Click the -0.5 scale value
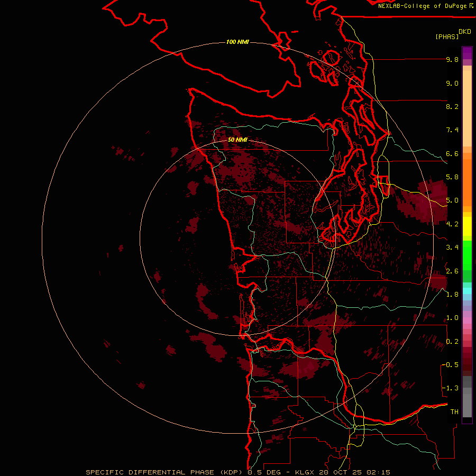 (x=450, y=365)
